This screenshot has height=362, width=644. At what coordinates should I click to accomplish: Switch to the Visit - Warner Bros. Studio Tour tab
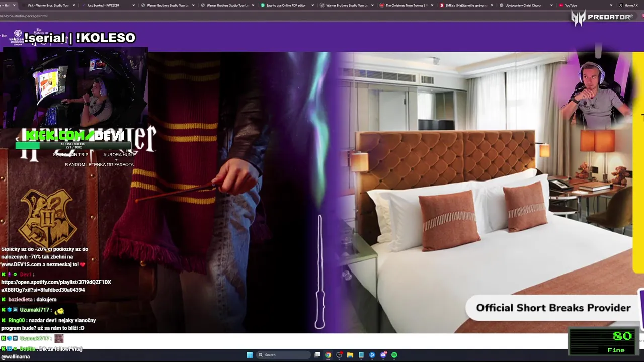click(48, 5)
